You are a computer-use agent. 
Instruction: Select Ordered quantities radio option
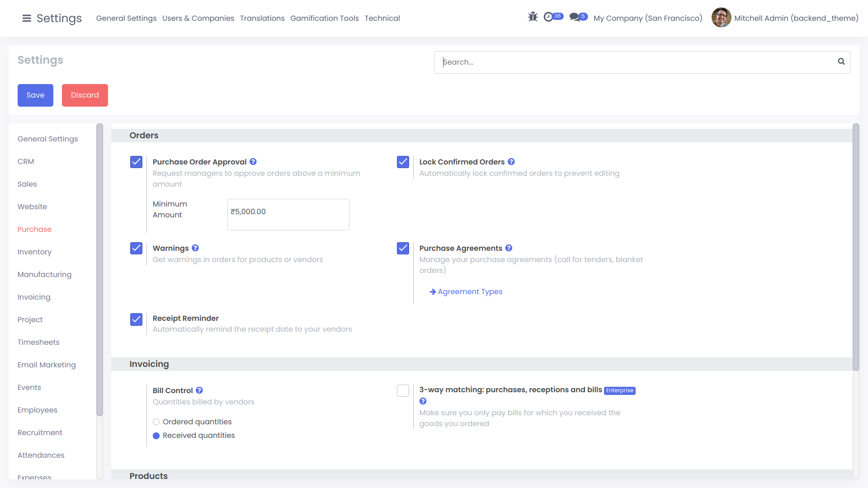tap(156, 422)
